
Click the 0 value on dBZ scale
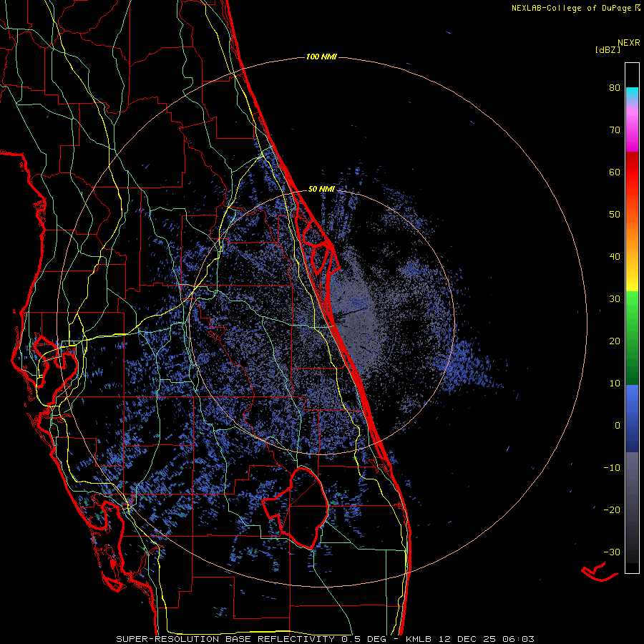(618, 426)
